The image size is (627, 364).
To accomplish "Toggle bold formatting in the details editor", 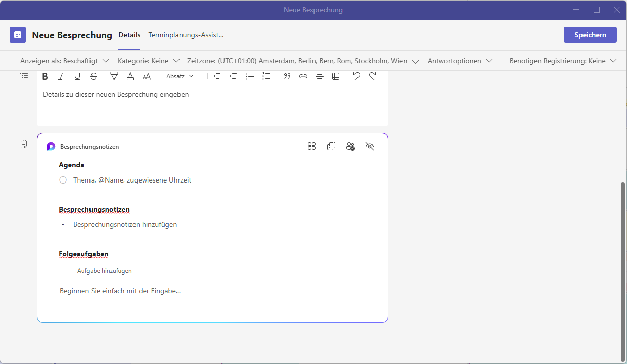I will click(45, 76).
